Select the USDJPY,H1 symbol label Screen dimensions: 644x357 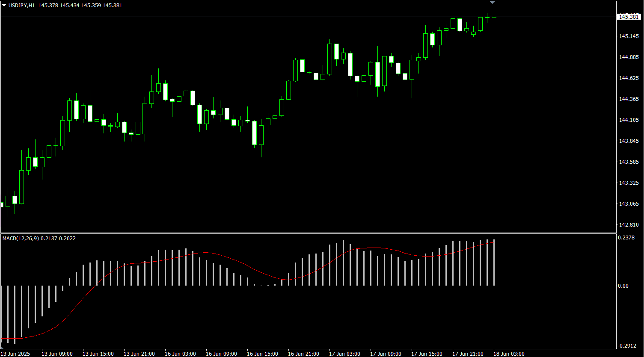coord(22,6)
